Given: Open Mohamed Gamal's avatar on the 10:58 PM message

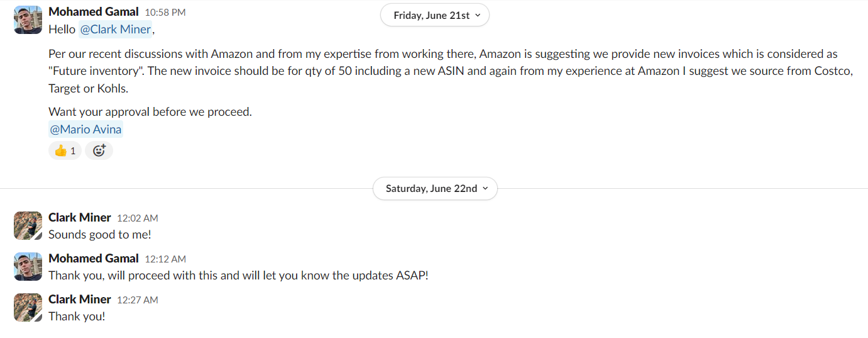Looking at the screenshot, I should 28,20.
